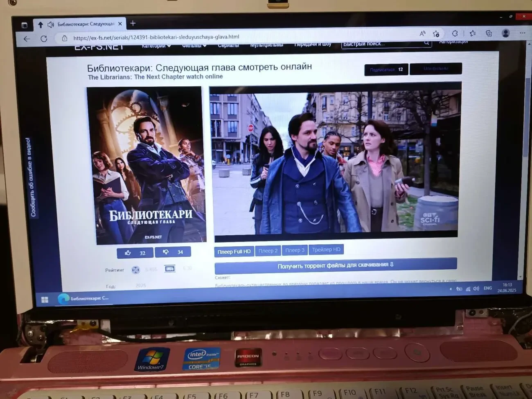Image resolution: width=532 pixels, height=399 pixels.
Task: Click the Подписаться subscribe button
Action: 386,70
